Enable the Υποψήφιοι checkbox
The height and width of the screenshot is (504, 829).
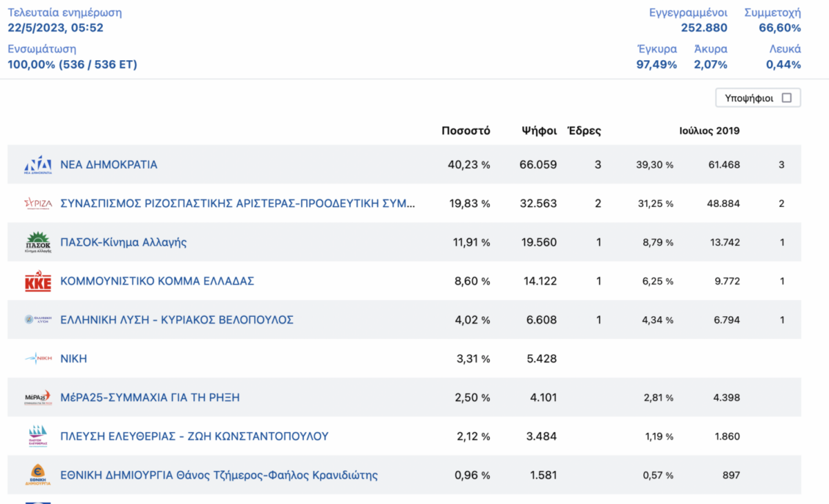[x=786, y=98]
